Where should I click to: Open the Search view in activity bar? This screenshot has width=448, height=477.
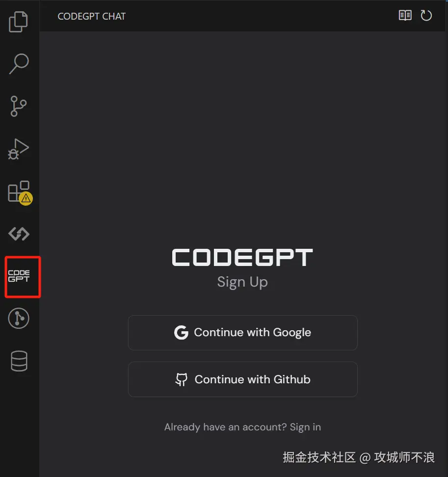click(19, 64)
